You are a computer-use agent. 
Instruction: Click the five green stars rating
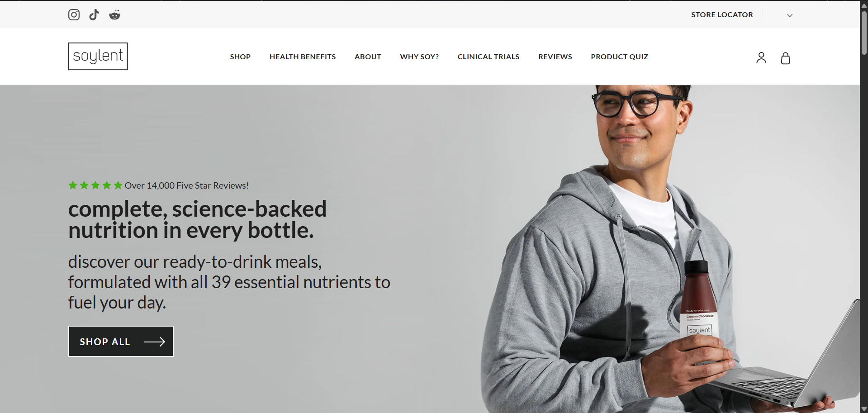(x=95, y=185)
